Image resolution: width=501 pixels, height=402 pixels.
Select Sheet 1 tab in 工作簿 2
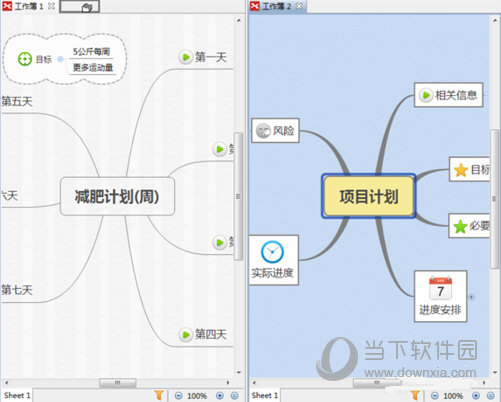point(265,396)
